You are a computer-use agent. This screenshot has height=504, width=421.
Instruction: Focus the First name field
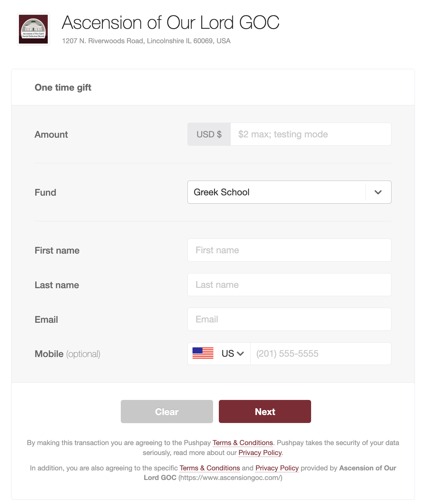(x=289, y=250)
